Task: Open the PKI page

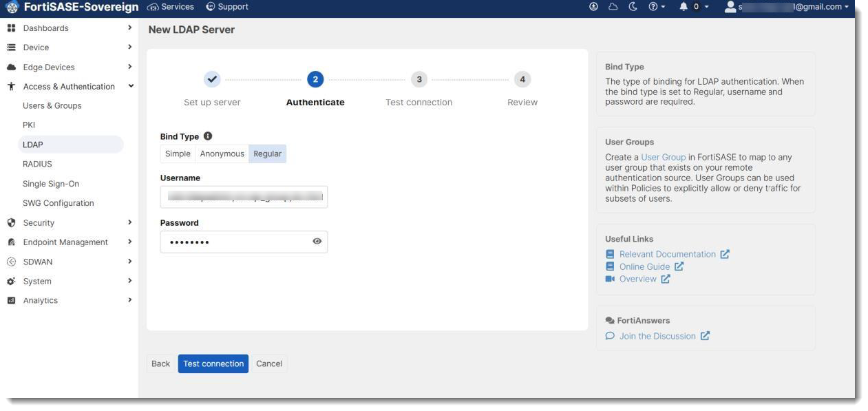Action: (29, 125)
